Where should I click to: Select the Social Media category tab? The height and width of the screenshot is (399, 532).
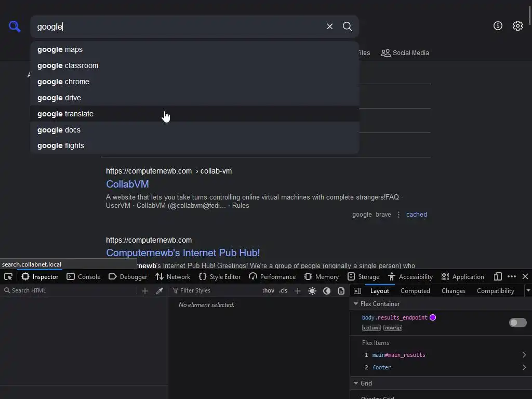(x=405, y=53)
